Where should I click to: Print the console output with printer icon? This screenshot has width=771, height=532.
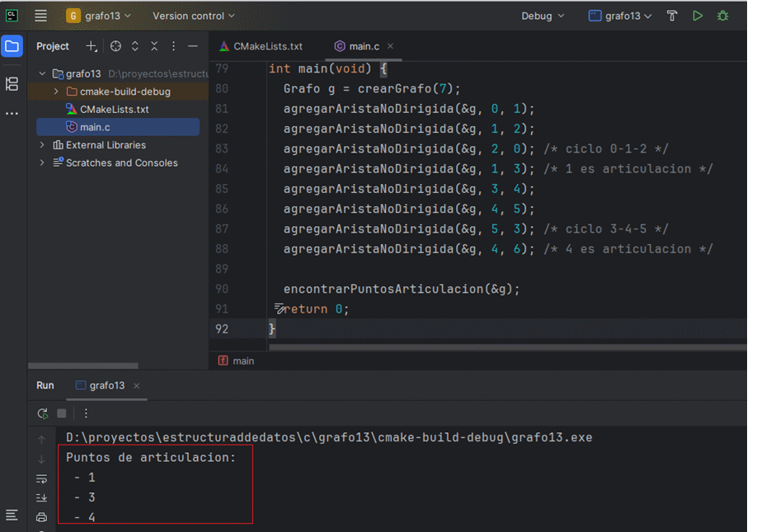coord(41,517)
